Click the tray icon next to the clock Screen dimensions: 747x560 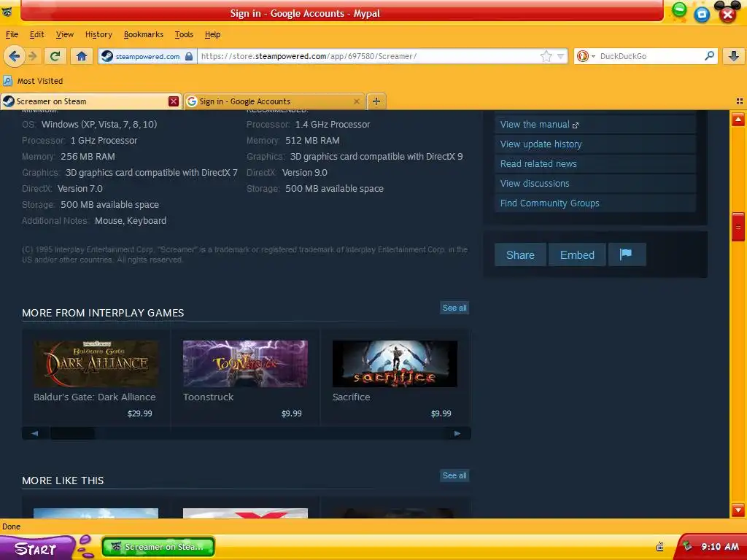(x=686, y=546)
